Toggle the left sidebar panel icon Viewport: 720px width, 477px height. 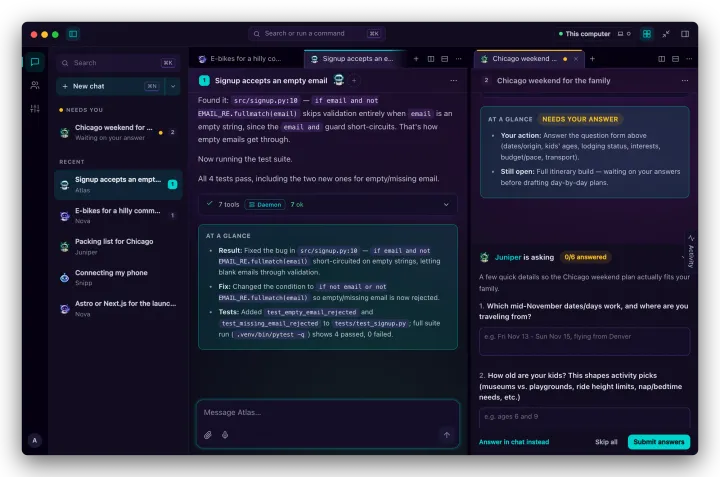73,34
